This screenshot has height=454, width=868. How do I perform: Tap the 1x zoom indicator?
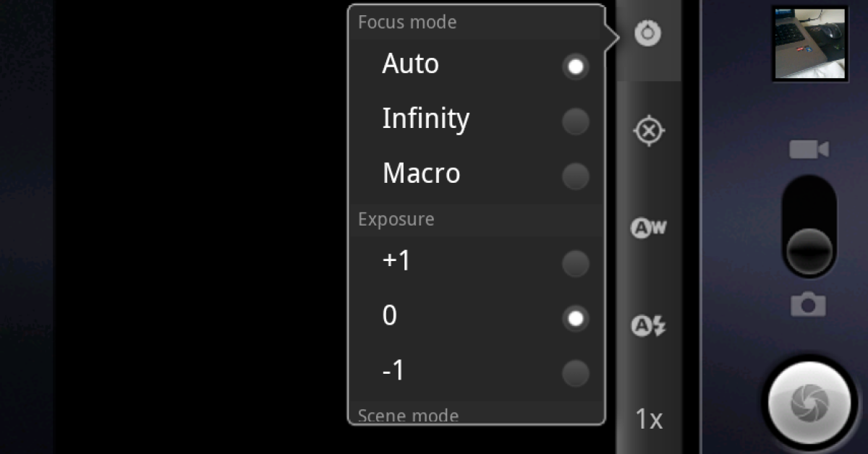[x=648, y=419]
